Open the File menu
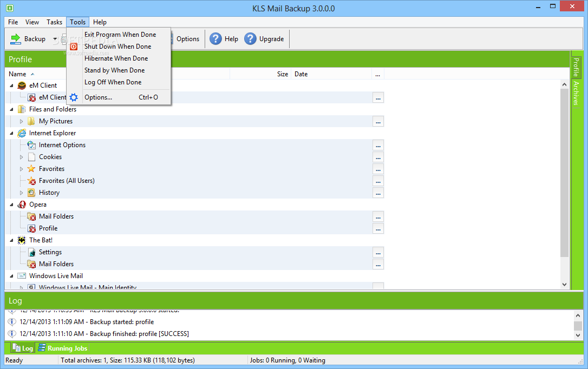 coord(13,22)
